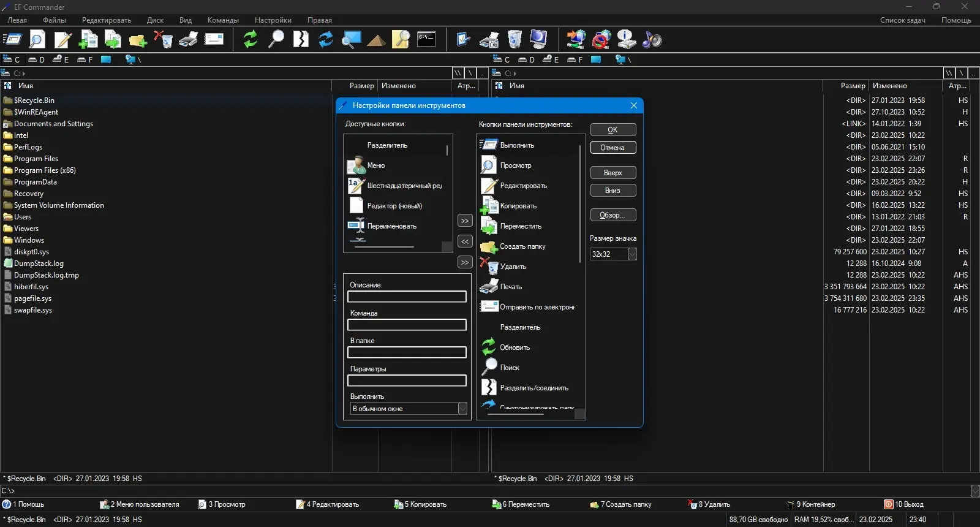
Task: Open the Размер значка 32x32 dropdown
Action: [632, 254]
